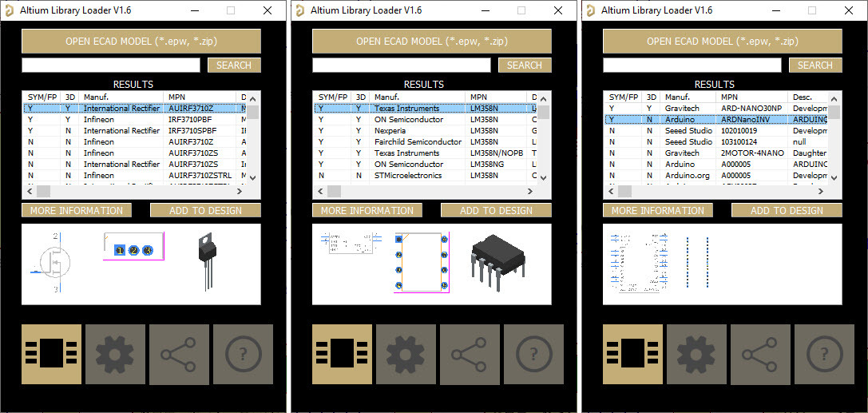The height and width of the screenshot is (413, 868).
Task: Click MORE INFORMATION in right window
Action: 658,210
